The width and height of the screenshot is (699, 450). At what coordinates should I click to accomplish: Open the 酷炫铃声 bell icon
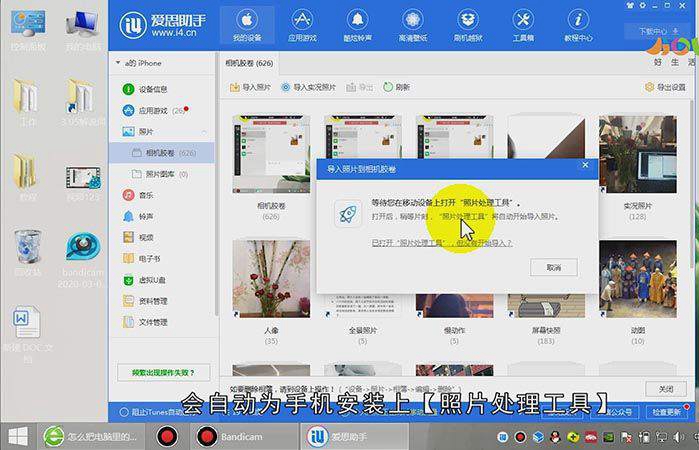click(x=358, y=26)
